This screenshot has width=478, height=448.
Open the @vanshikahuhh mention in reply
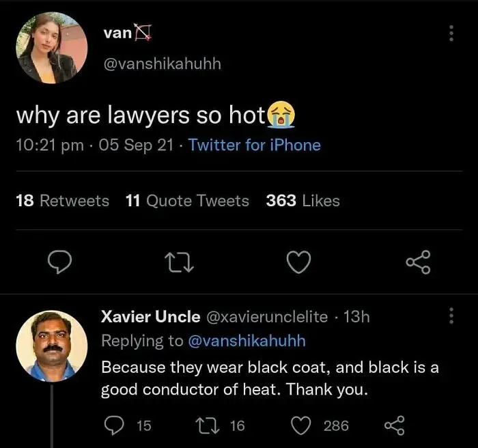247,341
